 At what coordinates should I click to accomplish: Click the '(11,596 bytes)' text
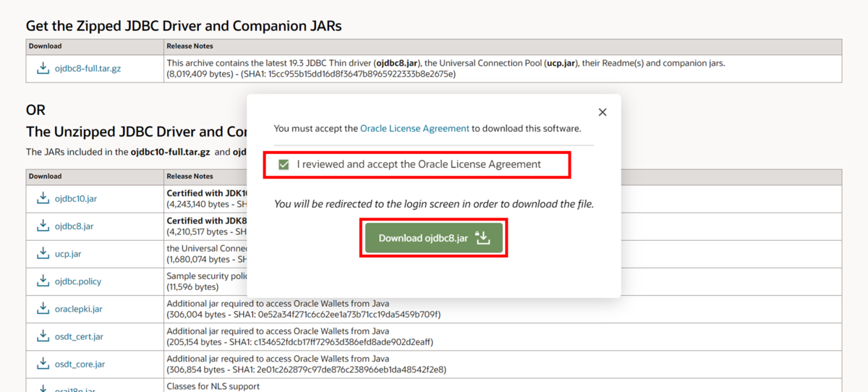point(192,287)
